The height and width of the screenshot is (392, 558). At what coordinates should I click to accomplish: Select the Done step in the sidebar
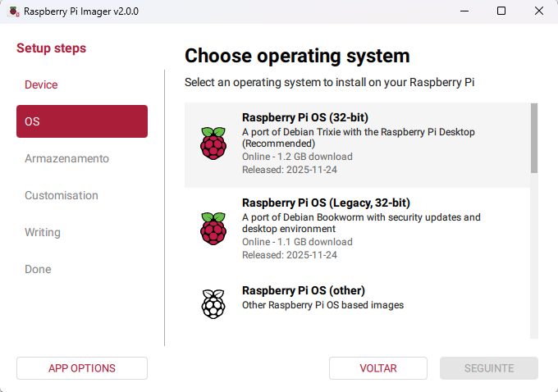click(x=38, y=269)
